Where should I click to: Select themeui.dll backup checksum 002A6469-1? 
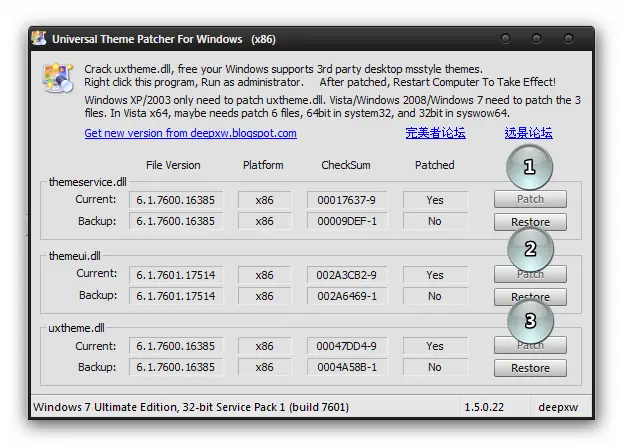[347, 296]
